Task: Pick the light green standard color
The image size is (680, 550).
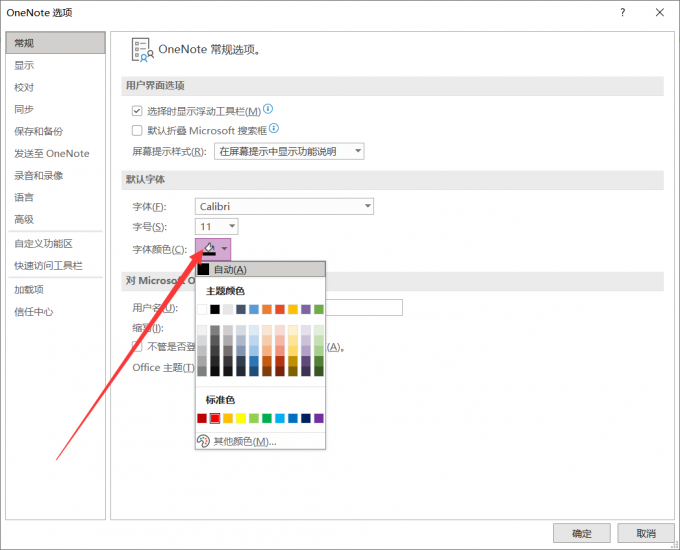Action: 254,418
